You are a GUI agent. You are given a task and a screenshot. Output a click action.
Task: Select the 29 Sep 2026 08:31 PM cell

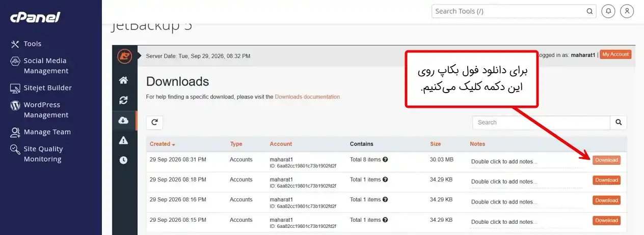[178, 160]
